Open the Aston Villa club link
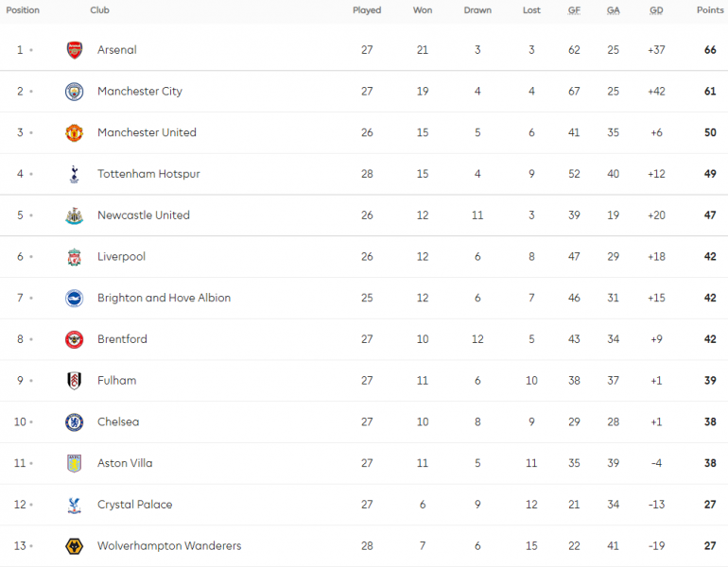The height and width of the screenshot is (567, 728). [125, 463]
